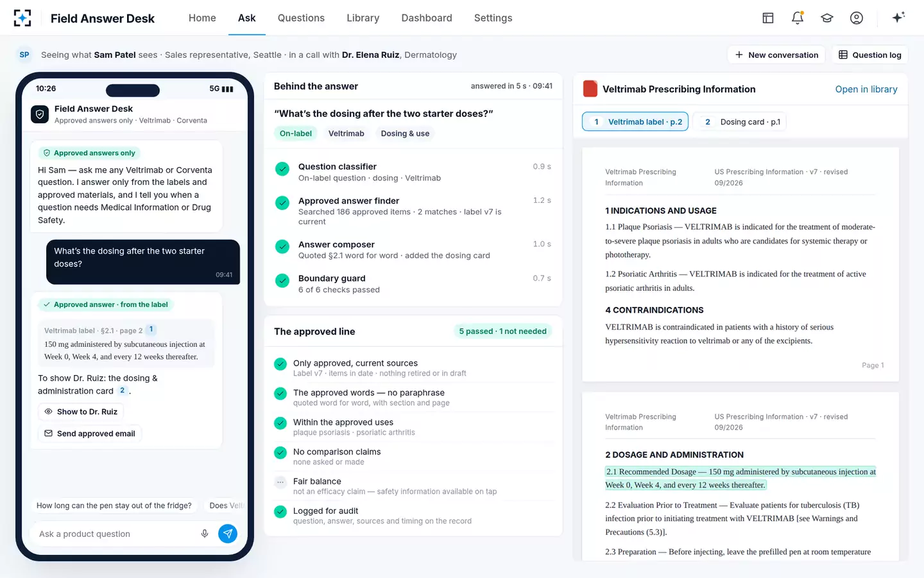The image size is (924, 578).
Task: Open the layout panel icon in header
Action: pos(768,18)
